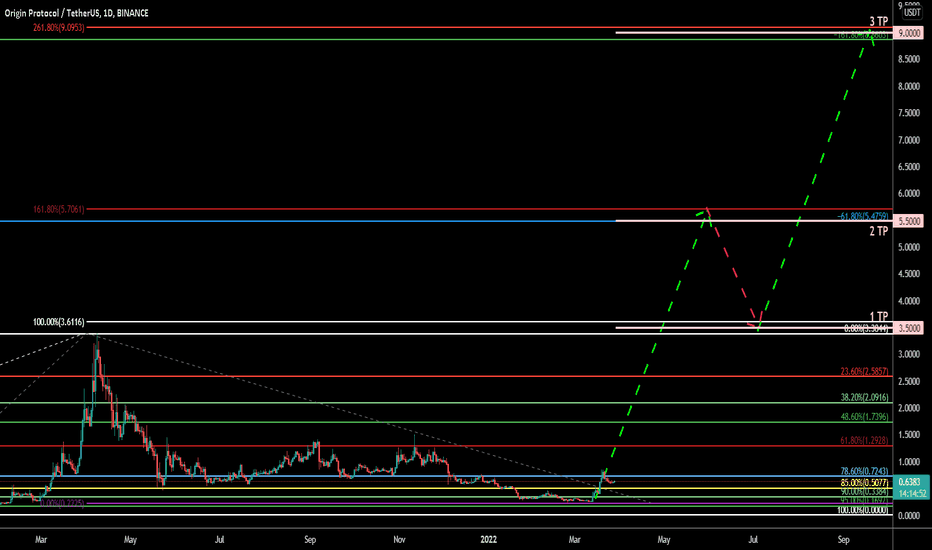Image resolution: width=932 pixels, height=550 pixels.
Task: Click the 7.0000 price axis value
Action: (x=909, y=140)
